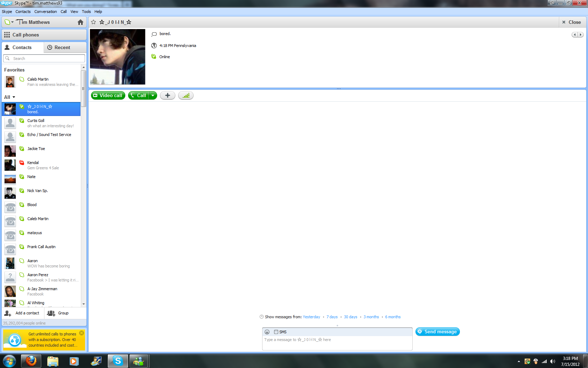Enable the SMS checkbox
Screen dimensions: 588x368
pos(276,332)
